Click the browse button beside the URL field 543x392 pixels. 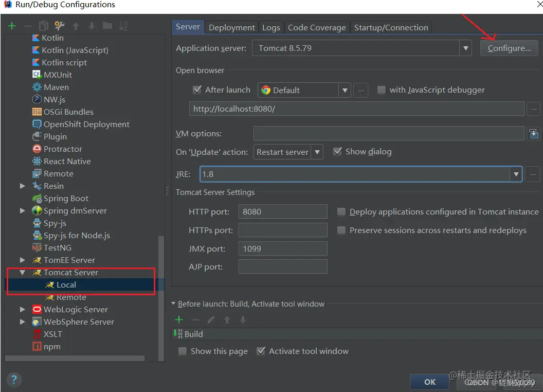pyautogui.click(x=534, y=109)
